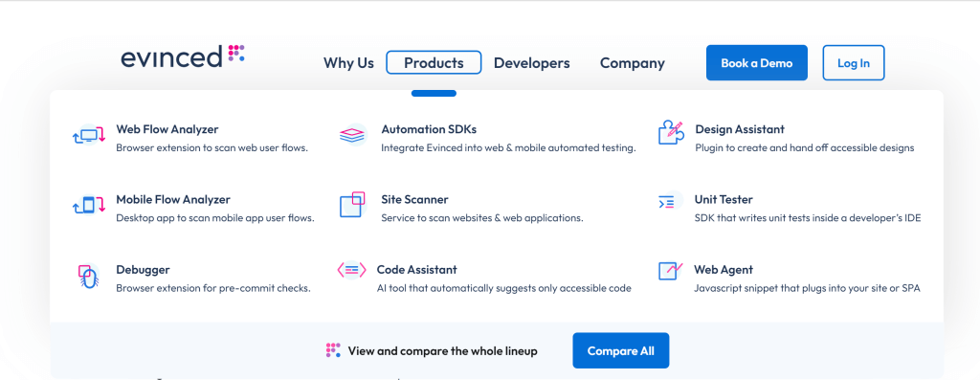Click the Book a Demo button

[x=757, y=62]
